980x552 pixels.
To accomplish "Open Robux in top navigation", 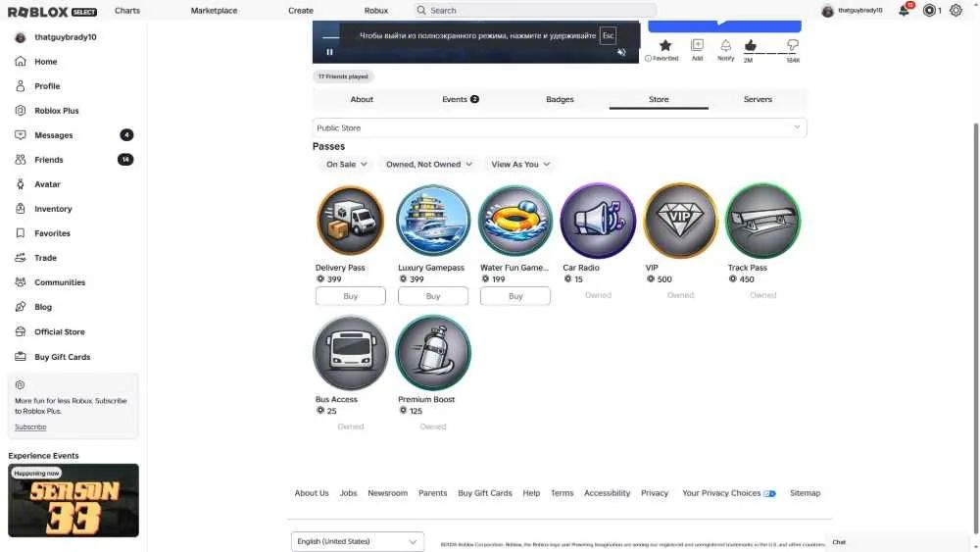I will tap(376, 11).
